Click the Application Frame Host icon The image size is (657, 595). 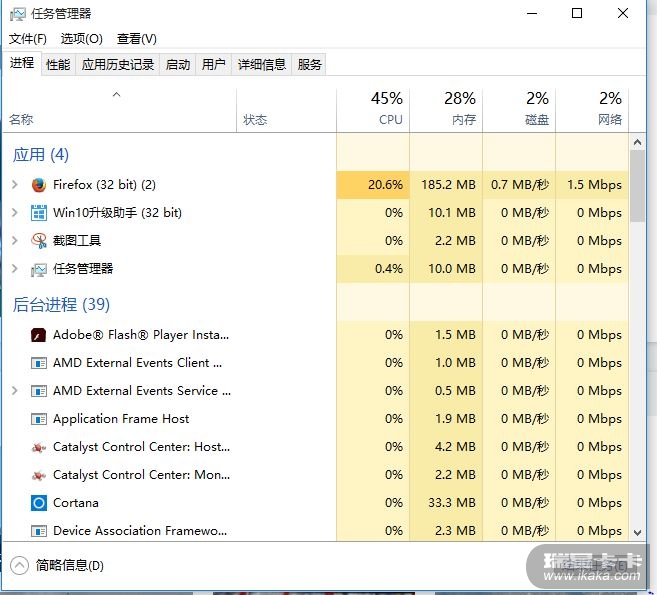(39, 419)
